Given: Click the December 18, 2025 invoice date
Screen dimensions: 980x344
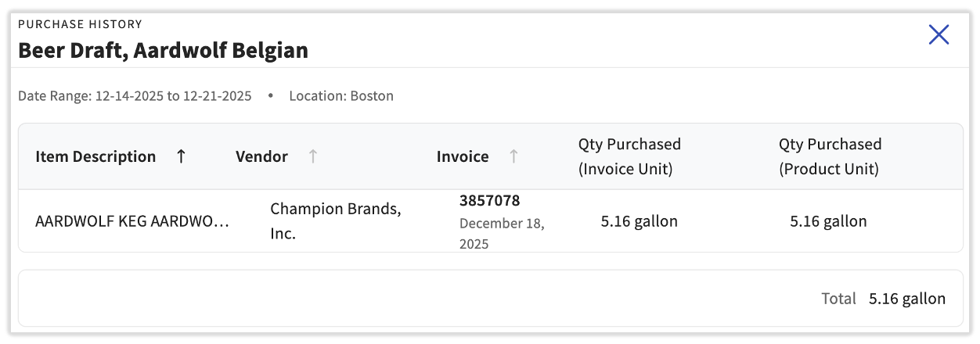Looking at the screenshot, I should coord(501,233).
